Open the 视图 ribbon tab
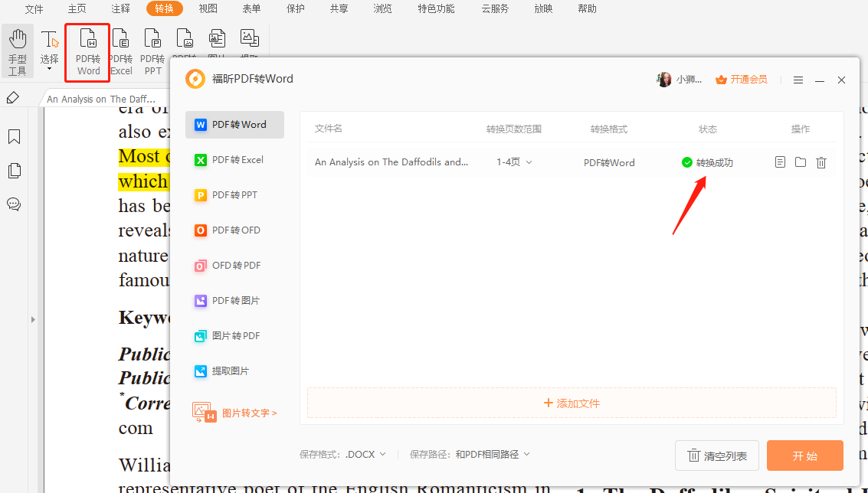The height and width of the screenshot is (493, 868). [x=208, y=9]
